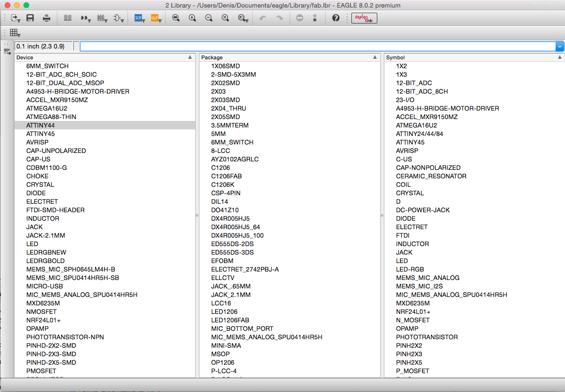Open the Grid settings icon
This screenshot has width=565, height=392.
pyautogui.click(x=15, y=33)
